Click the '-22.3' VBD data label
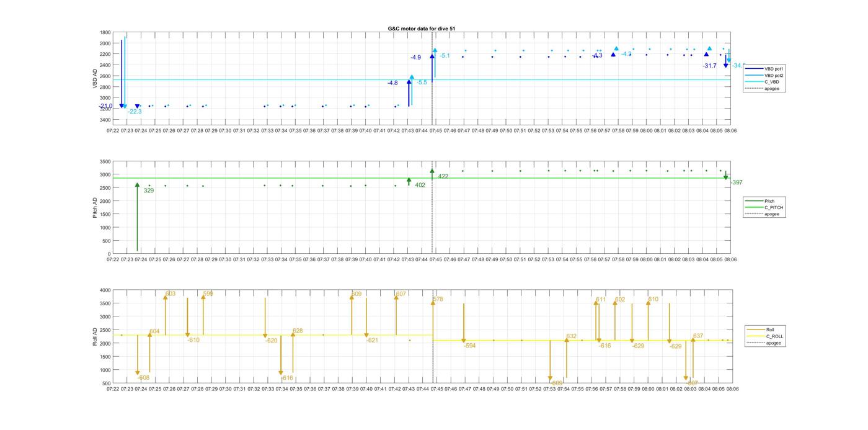 click(135, 112)
